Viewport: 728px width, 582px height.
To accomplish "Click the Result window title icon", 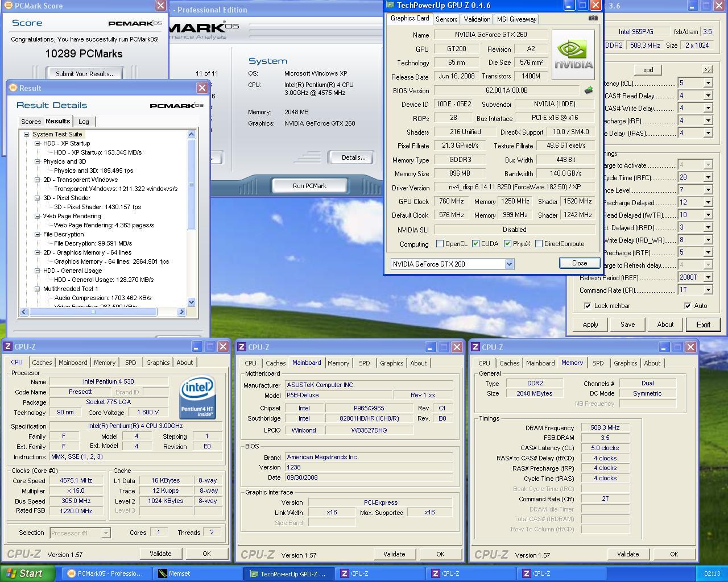I will (x=13, y=88).
